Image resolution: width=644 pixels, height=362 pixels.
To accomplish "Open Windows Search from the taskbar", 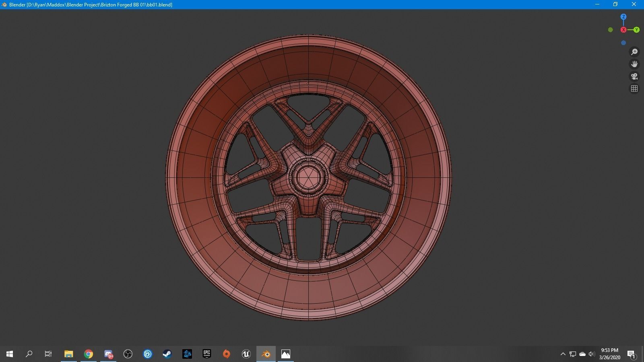I will 29,354.
